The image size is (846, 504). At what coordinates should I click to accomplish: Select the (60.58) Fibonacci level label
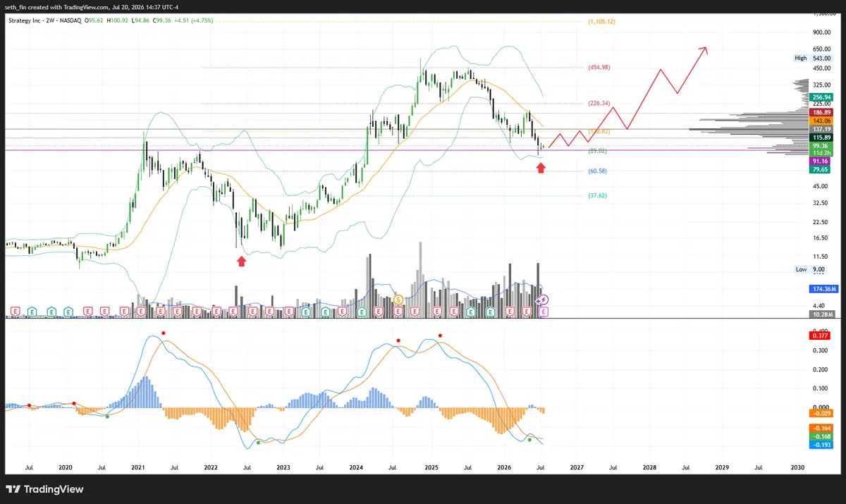[x=597, y=171]
